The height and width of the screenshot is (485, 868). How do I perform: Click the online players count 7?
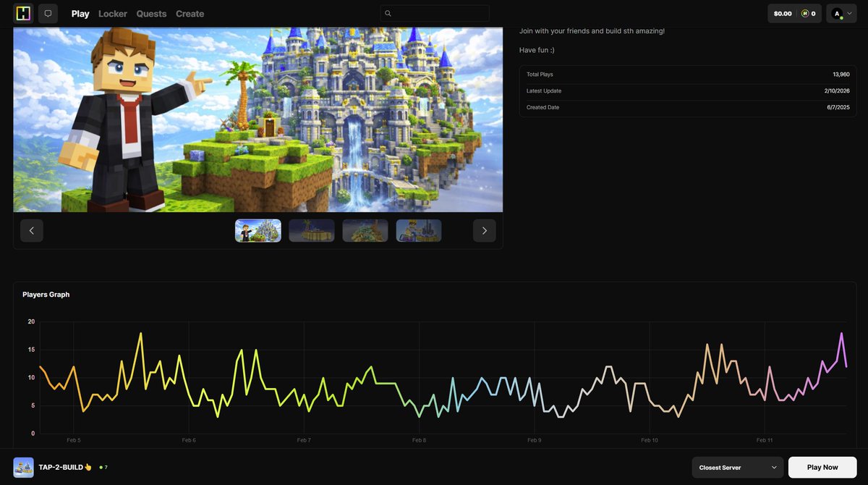pyautogui.click(x=106, y=468)
